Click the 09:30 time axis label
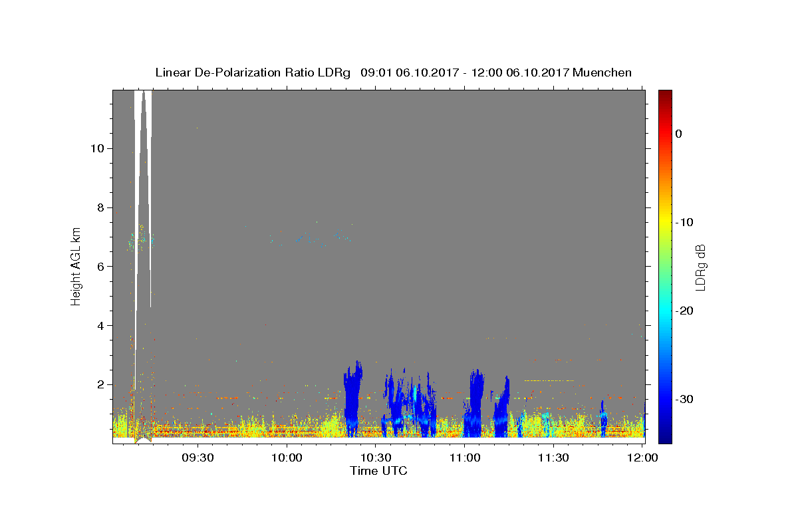Viewport: 798px width, 532px height. pyautogui.click(x=198, y=458)
